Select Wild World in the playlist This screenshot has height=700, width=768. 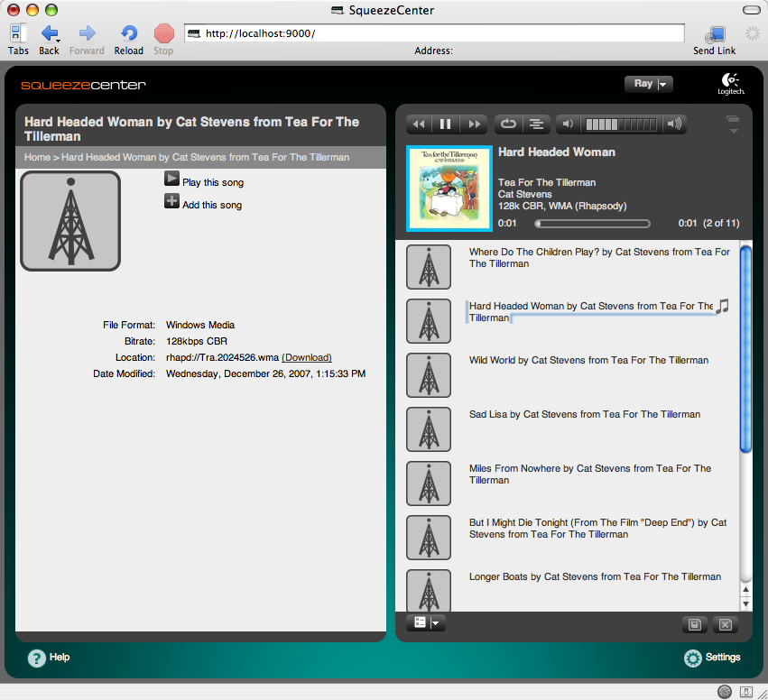[x=588, y=361]
